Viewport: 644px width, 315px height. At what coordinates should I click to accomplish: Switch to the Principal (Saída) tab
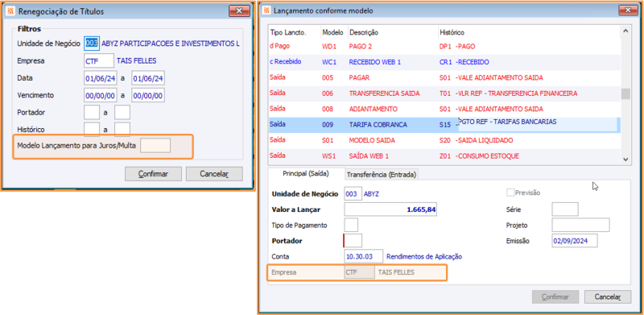[x=306, y=173]
